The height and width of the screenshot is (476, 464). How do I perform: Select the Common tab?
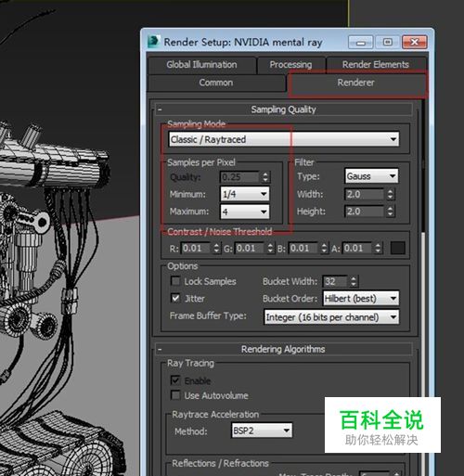pyautogui.click(x=216, y=83)
